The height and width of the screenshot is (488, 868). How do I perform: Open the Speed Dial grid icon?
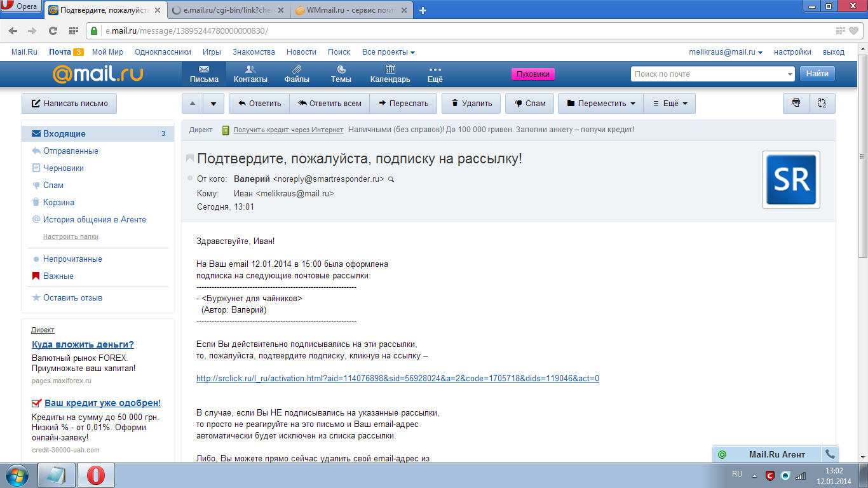point(73,30)
